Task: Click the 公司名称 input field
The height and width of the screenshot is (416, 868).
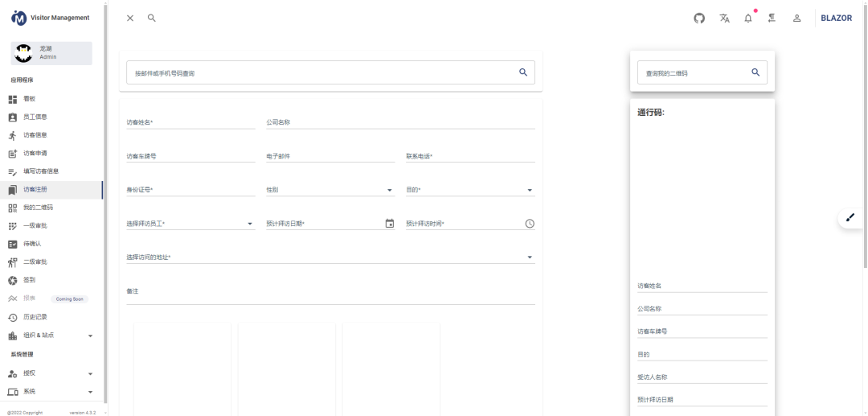Action: pyautogui.click(x=400, y=122)
